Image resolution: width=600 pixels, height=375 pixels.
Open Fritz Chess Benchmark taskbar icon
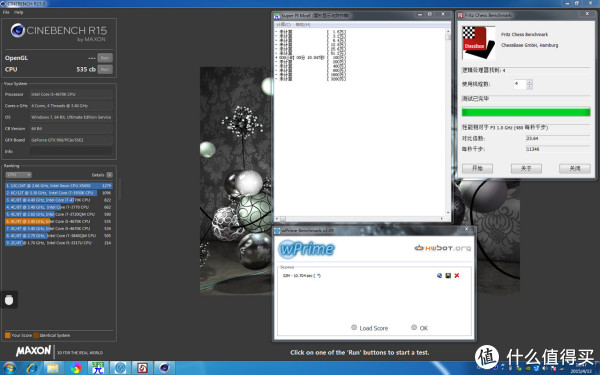click(142, 368)
